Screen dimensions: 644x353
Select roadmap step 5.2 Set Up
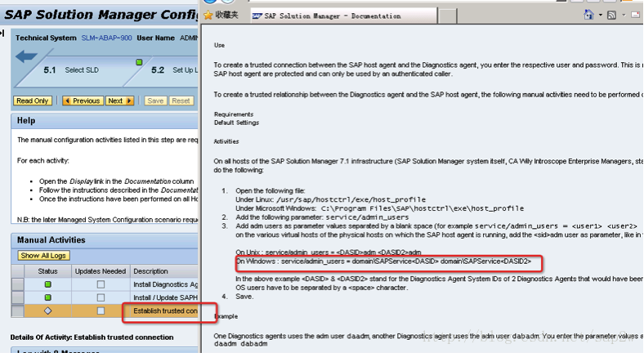(x=174, y=70)
